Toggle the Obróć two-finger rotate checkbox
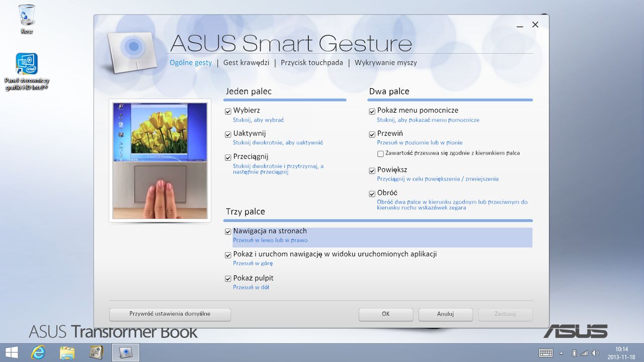The height and width of the screenshot is (362, 644). tap(372, 194)
